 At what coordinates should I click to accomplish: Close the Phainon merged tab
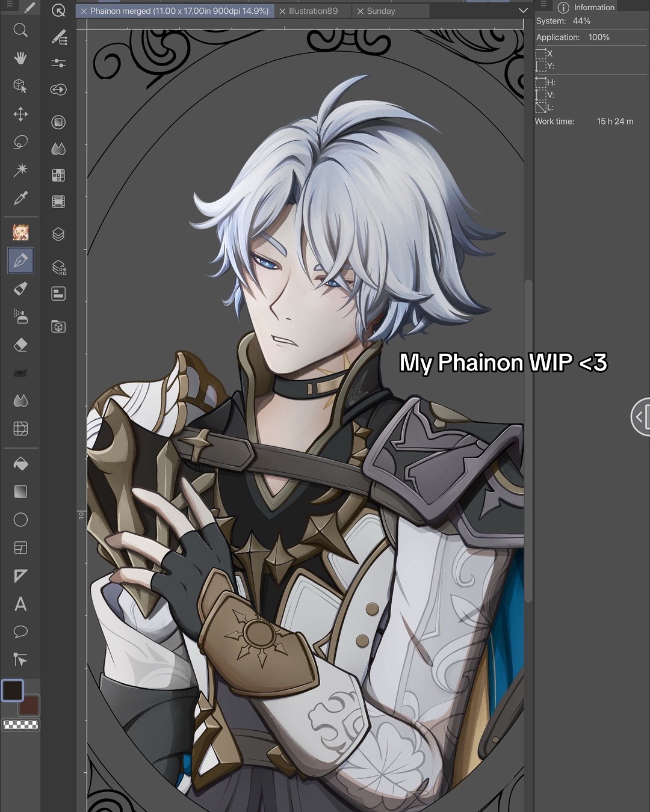pos(84,11)
